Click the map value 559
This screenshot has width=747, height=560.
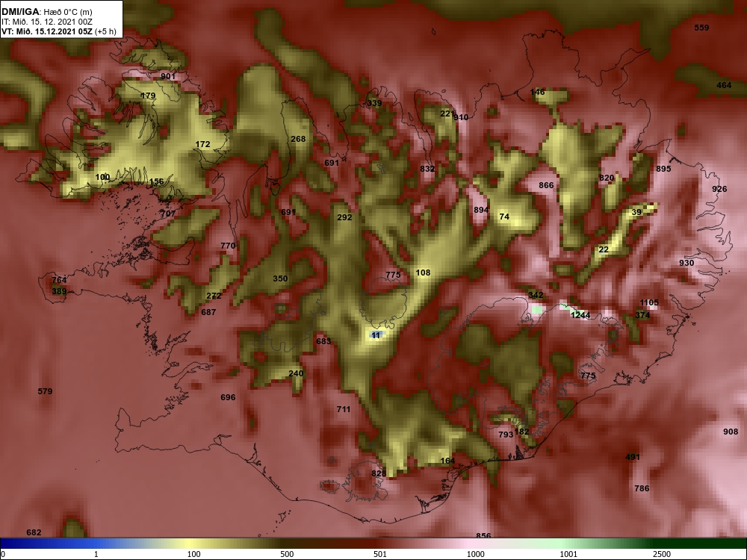tap(701, 28)
